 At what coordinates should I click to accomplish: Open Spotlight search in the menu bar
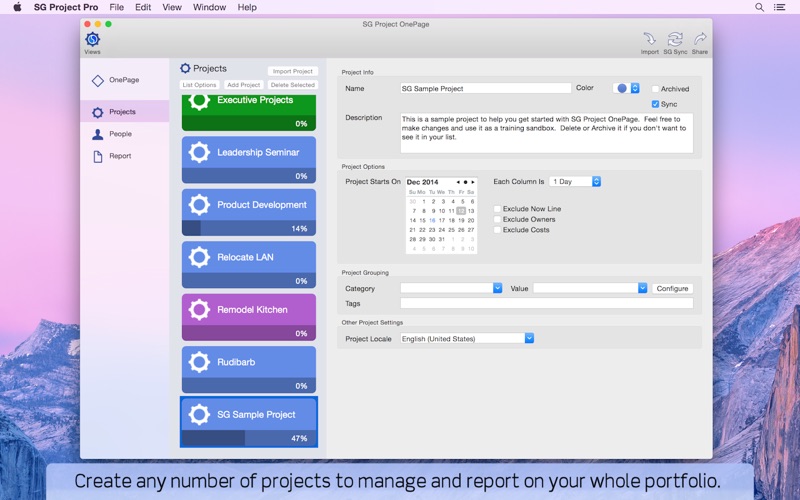(759, 7)
